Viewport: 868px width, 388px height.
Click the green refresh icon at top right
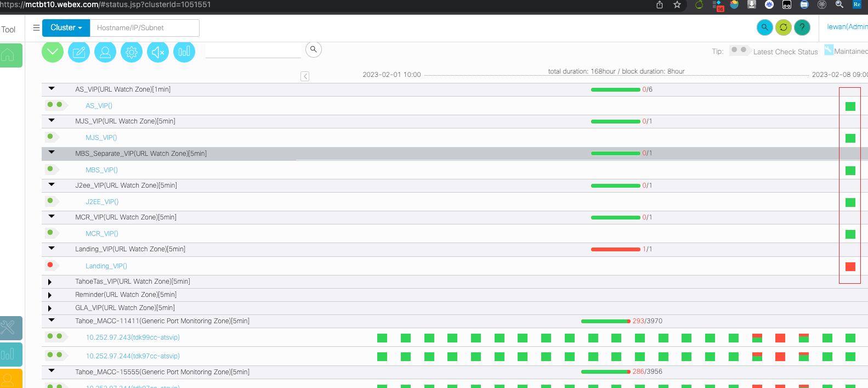pyautogui.click(x=784, y=27)
